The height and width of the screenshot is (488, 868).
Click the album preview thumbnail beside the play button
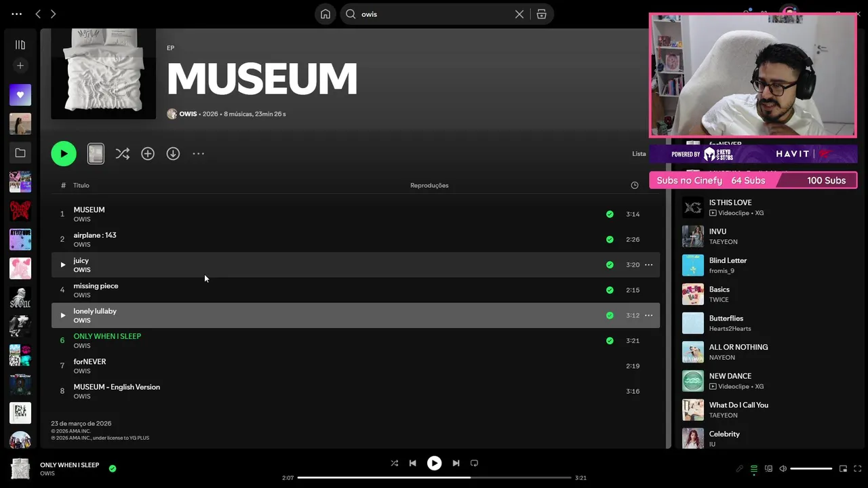tap(96, 154)
